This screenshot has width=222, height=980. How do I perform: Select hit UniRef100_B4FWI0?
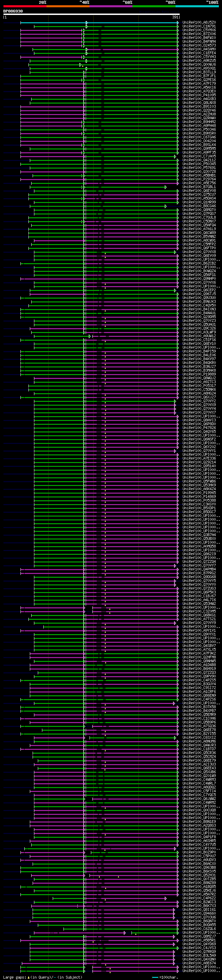click(199, 38)
